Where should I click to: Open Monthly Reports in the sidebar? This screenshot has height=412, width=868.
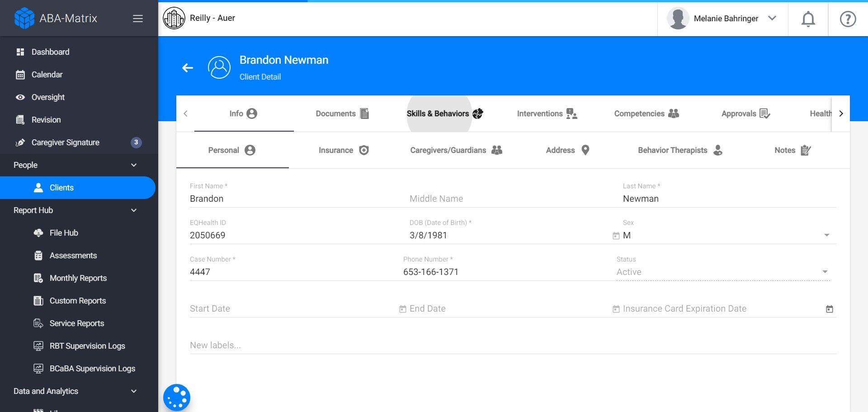[x=78, y=278]
